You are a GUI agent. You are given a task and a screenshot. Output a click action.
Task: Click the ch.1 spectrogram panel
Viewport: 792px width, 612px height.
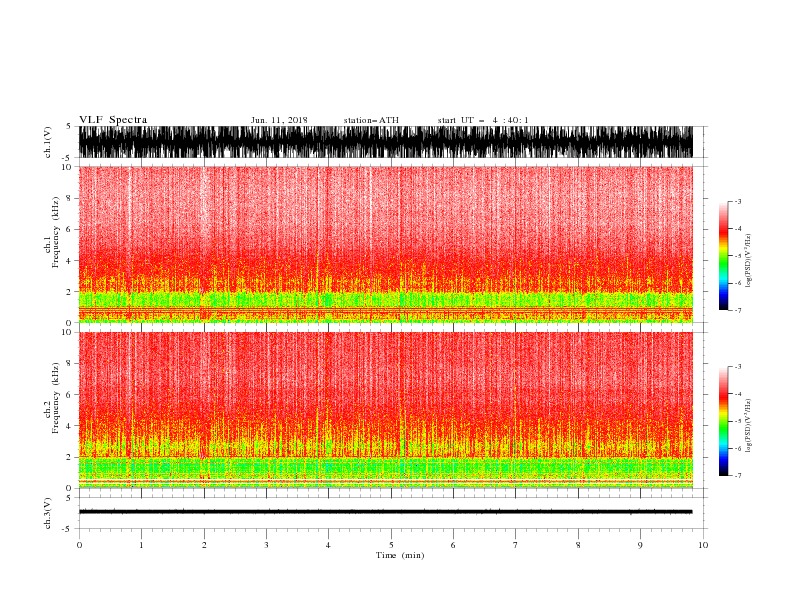(385, 244)
